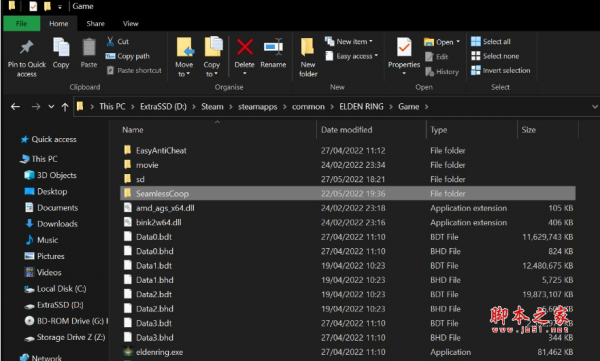This screenshot has width=600, height=361.
Task: Click This PC in the address bar
Action: [112, 106]
